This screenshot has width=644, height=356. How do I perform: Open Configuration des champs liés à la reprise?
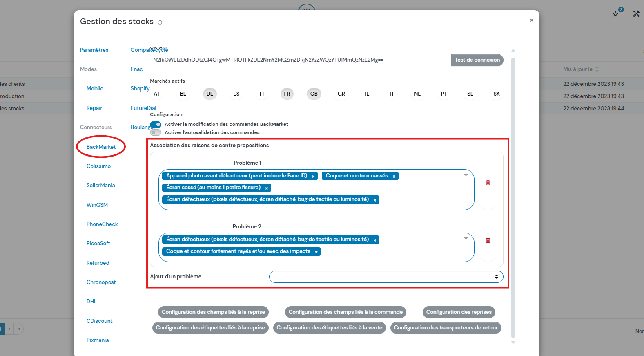coord(213,312)
